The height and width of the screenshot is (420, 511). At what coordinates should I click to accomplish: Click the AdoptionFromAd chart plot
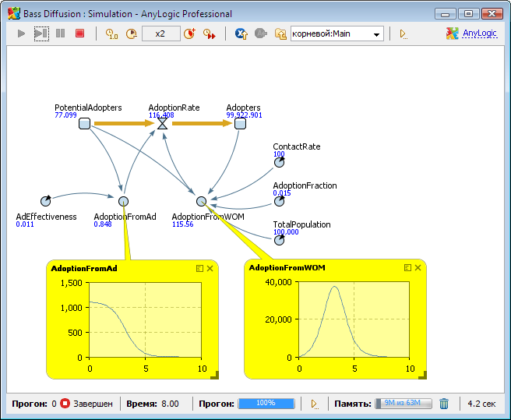click(x=146, y=320)
